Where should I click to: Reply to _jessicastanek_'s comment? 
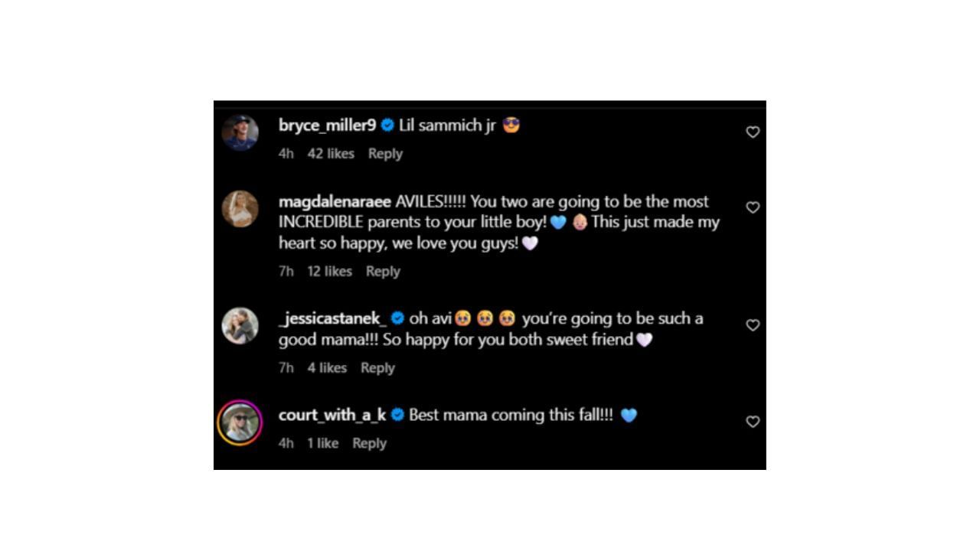pyautogui.click(x=377, y=367)
